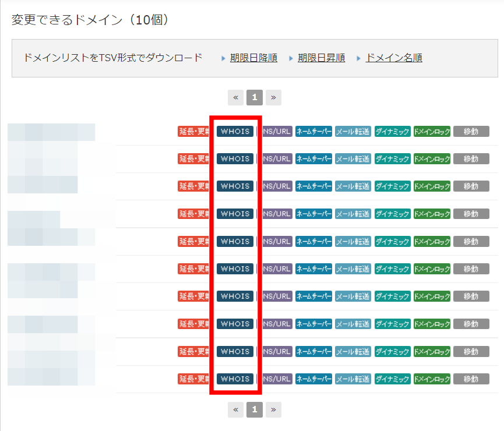Click 延長・更新 in the sixth domain row
504x431 pixels.
click(x=193, y=269)
